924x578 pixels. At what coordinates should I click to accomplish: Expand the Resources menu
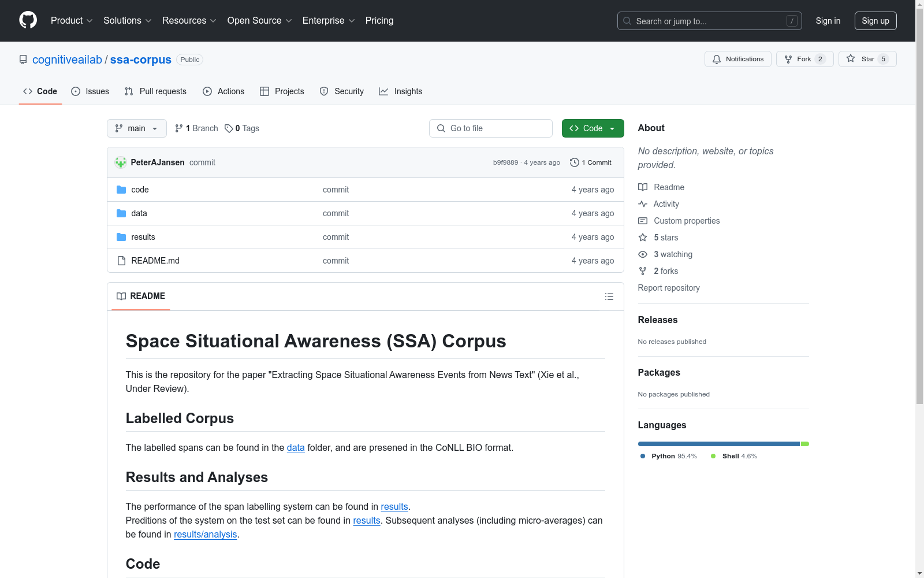click(x=189, y=21)
